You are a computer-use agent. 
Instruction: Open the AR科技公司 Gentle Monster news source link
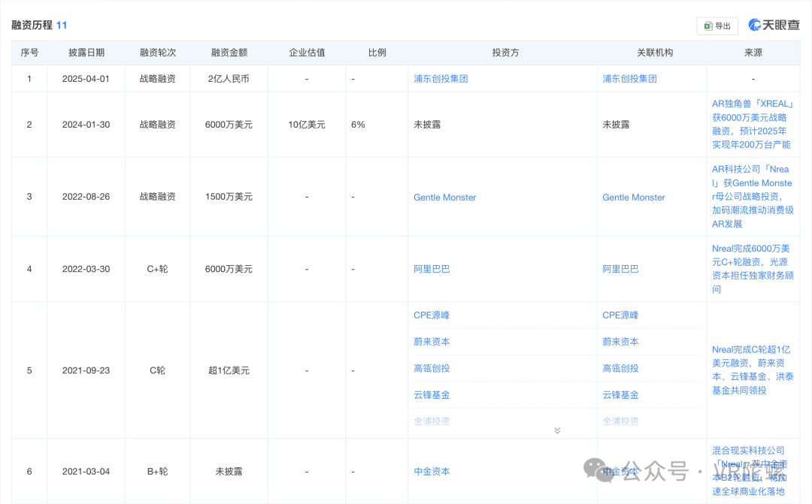point(753,197)
